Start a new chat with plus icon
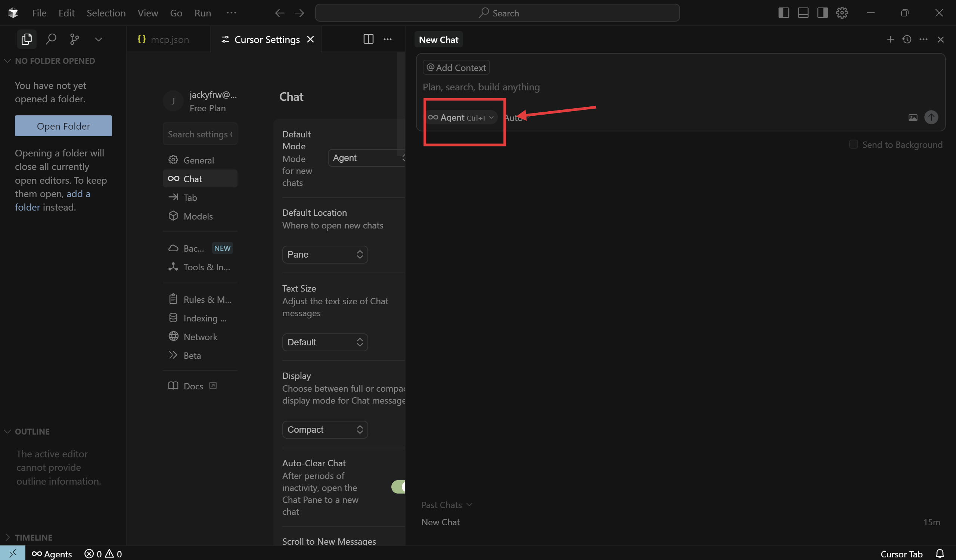 (890, 40)
